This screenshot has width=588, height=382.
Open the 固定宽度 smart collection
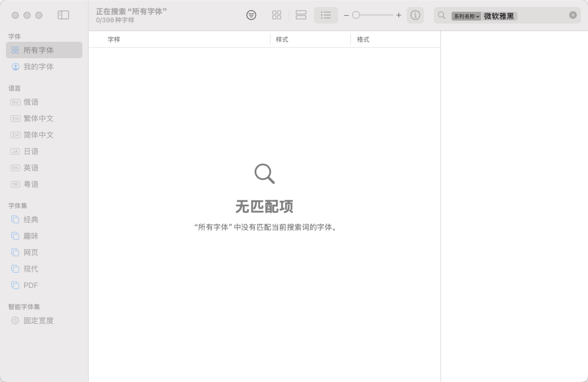tap(39, 321)
